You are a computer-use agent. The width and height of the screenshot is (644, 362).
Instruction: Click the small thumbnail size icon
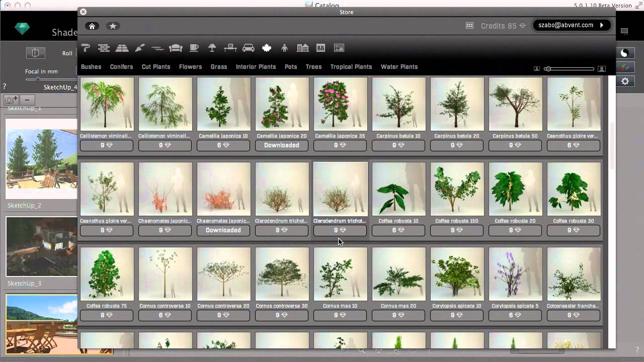point(537,69)
